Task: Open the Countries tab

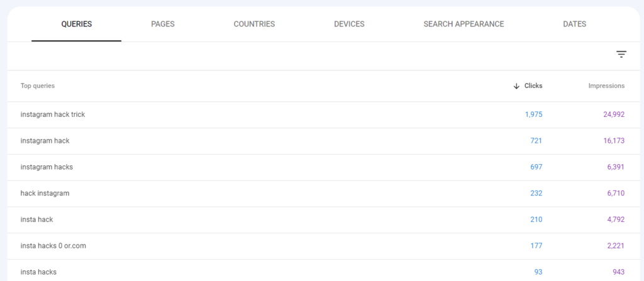Action: (254, 25)
